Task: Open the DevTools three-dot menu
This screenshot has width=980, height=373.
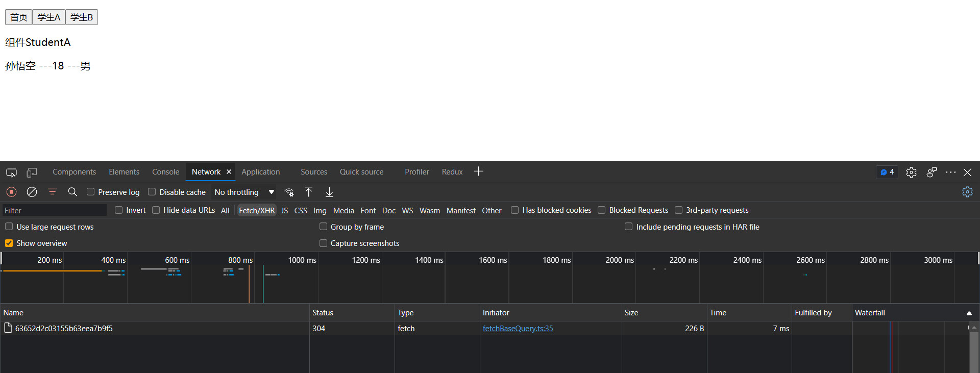Action: click(x=950, y=172)
